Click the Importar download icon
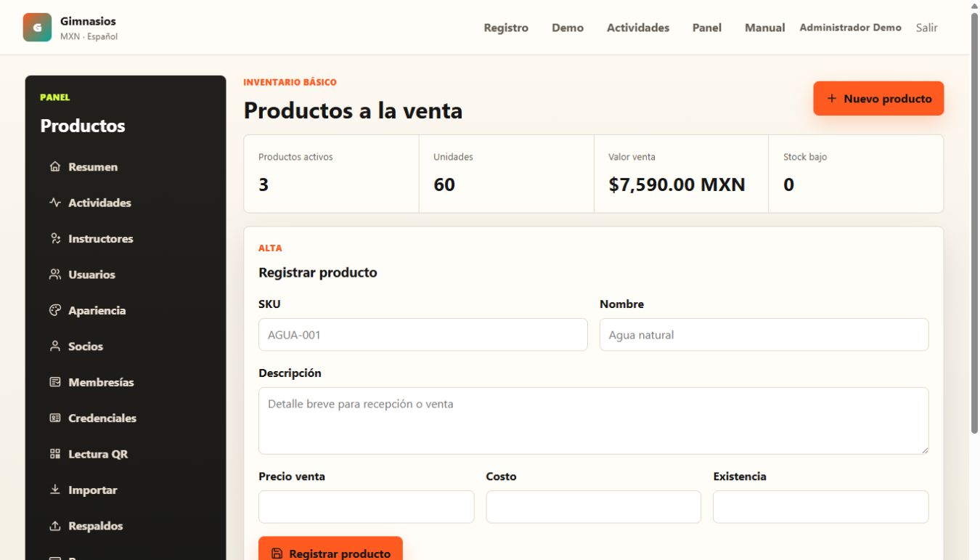This screenshot has width=980, height=560. (x=55, y=490)
